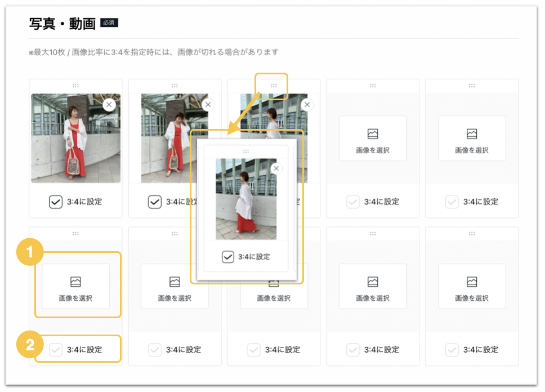Screen dimensions: 545x392
Task: Grab the drag handle above the first photo
Action: pyautogui.click(x=75, y=86)
